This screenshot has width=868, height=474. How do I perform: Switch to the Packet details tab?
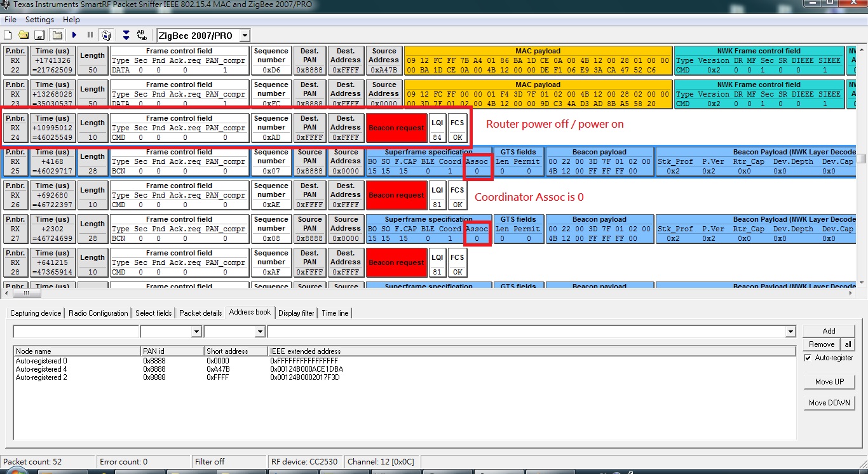point(201,313)
